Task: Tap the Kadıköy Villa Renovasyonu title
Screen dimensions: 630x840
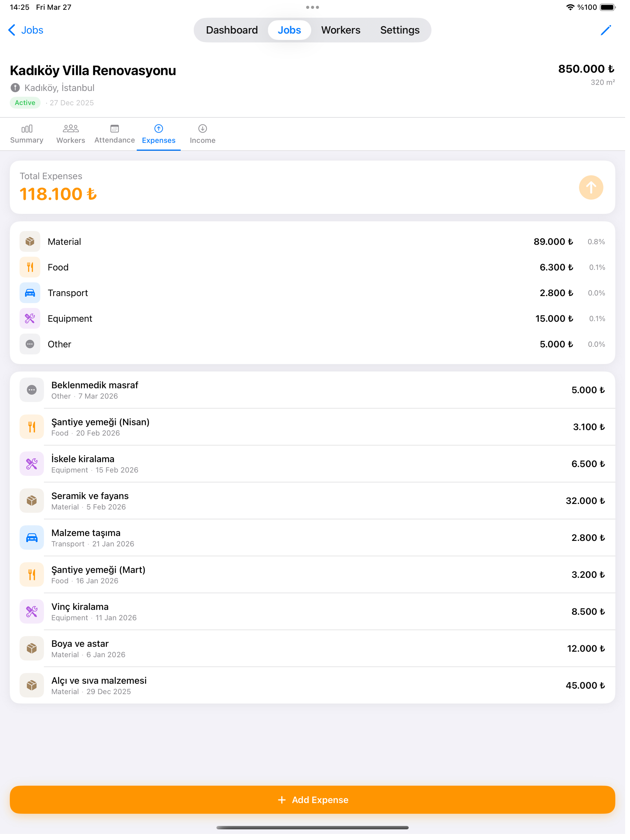Action: 93,71
